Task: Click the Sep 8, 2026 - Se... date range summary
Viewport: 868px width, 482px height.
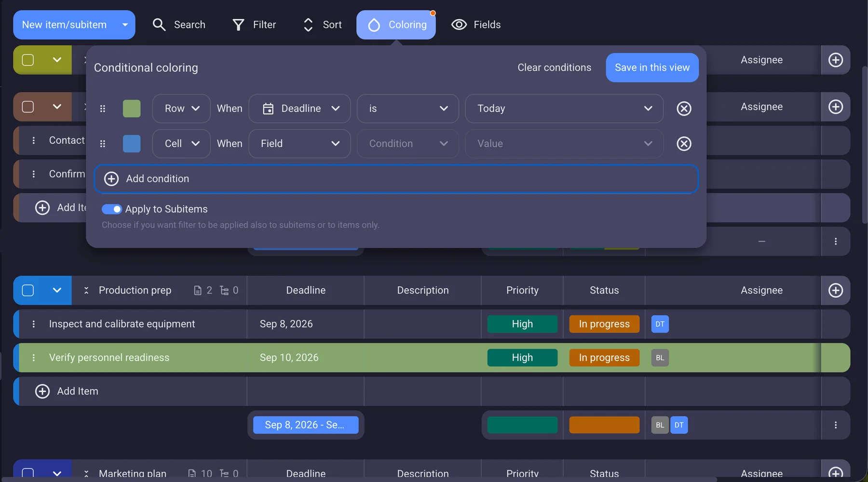Action: point(306,425)
